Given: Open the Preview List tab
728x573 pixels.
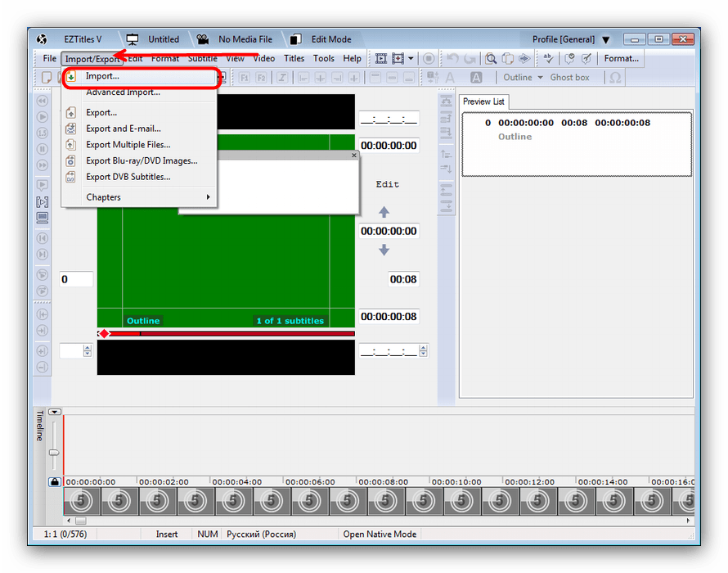Looking at the screenshot, I should pyautogui.click(x=483, y=102).
